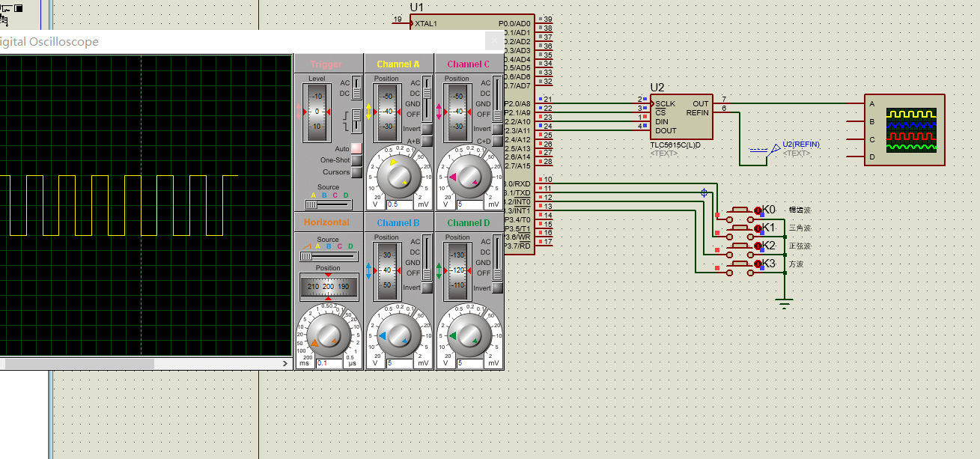
Task: Toggle the C+D sum button
Action: (x=497, y=141)
